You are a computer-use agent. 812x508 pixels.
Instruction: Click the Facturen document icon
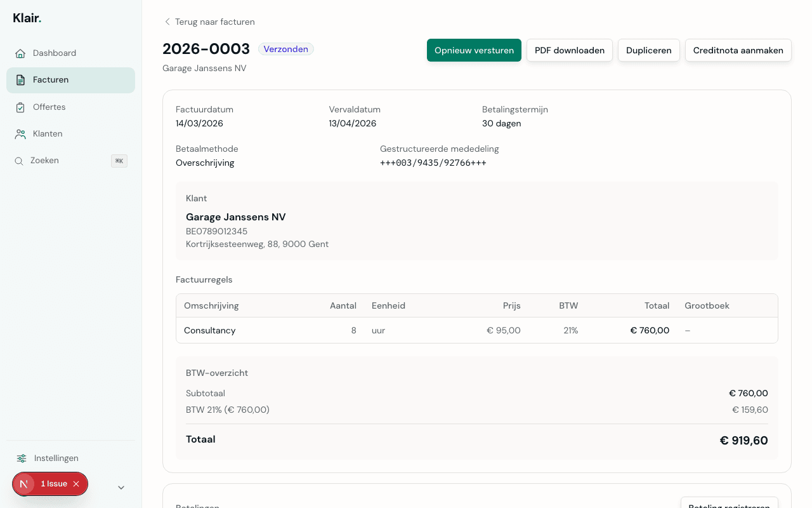click(x=20, y=80)
